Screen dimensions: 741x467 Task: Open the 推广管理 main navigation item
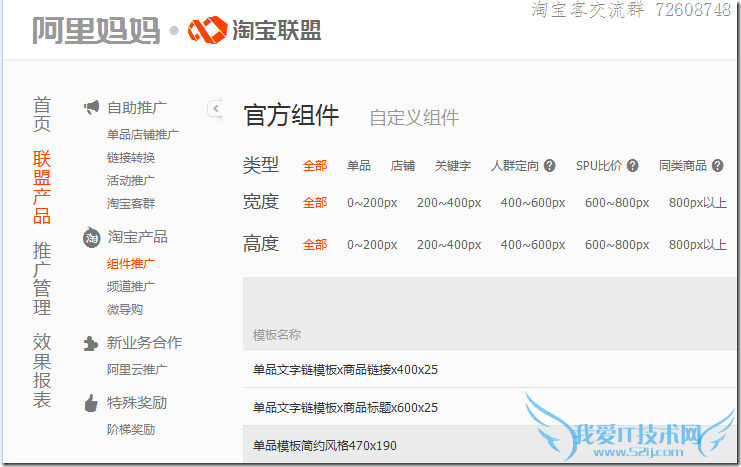(42, 278)
